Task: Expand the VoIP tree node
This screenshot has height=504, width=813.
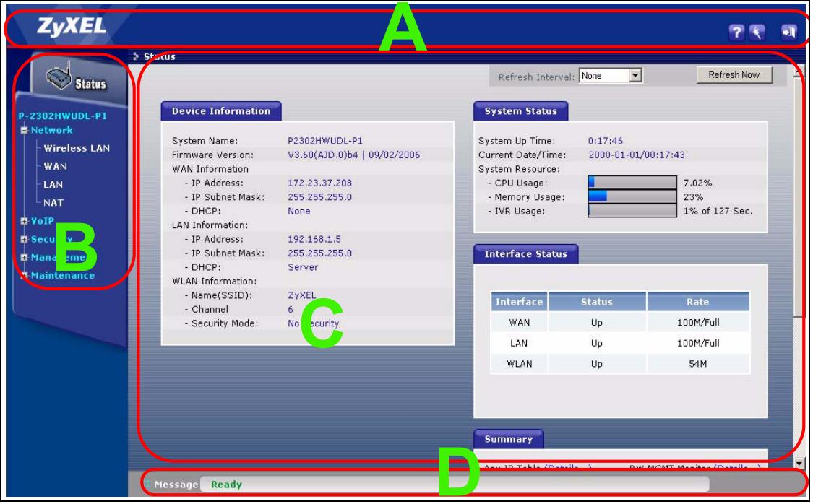Action: [24, 221]
